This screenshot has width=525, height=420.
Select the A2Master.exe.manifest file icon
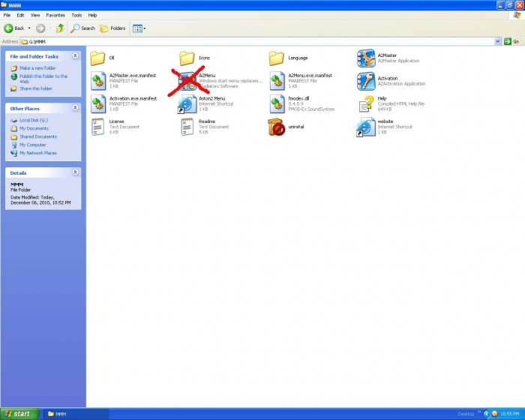coord(98,82)
